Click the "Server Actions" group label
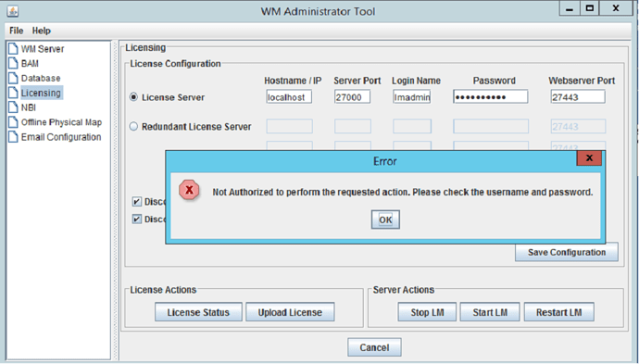The height and width of the screenshot is (364, 639). tap(404, 290)
